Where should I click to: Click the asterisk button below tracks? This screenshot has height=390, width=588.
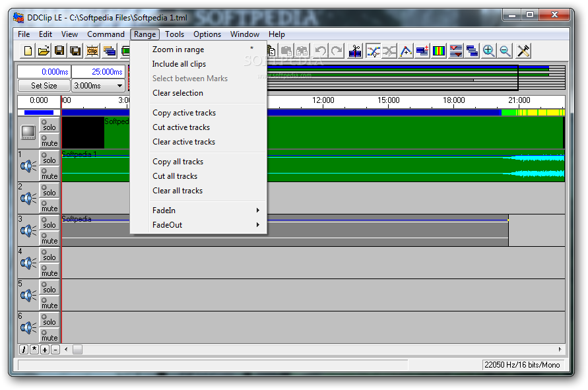(34, 350)
